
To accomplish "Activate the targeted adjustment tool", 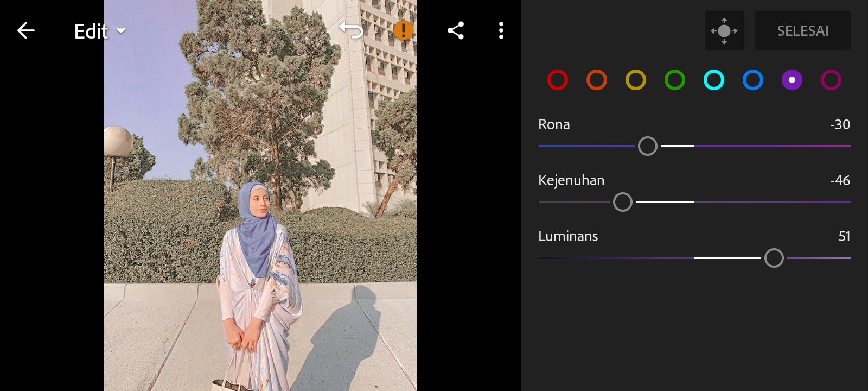I will [724, 31].
